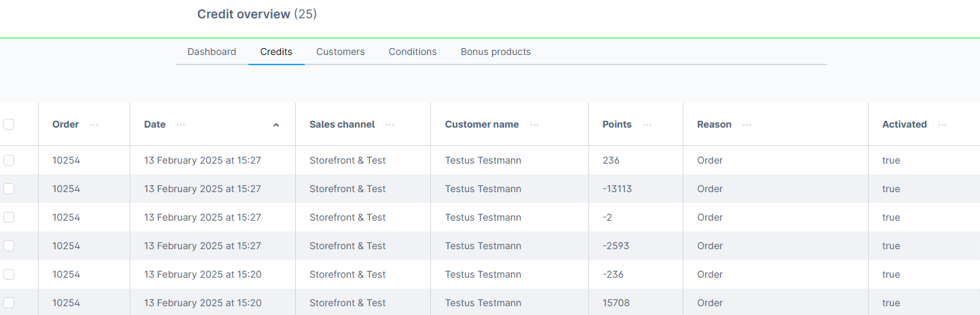
Task: Open the Conditions tab
Action: point(413,52)
